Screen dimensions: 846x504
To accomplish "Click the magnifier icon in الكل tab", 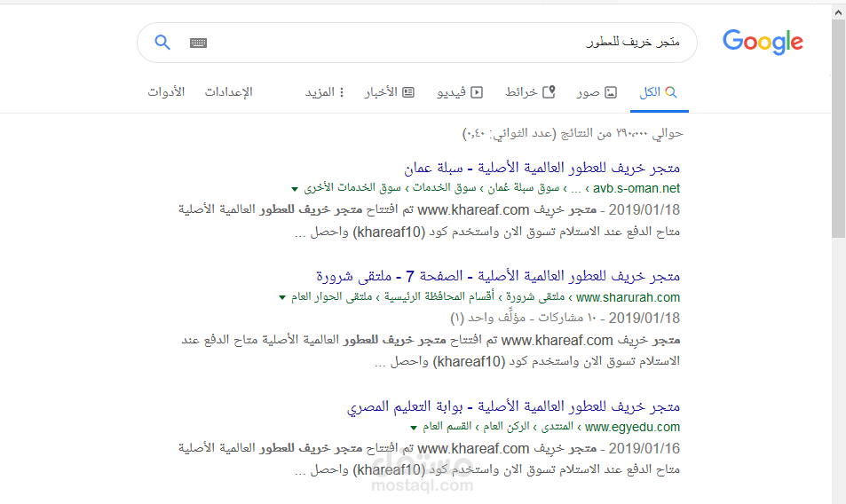I will (670, 92).
